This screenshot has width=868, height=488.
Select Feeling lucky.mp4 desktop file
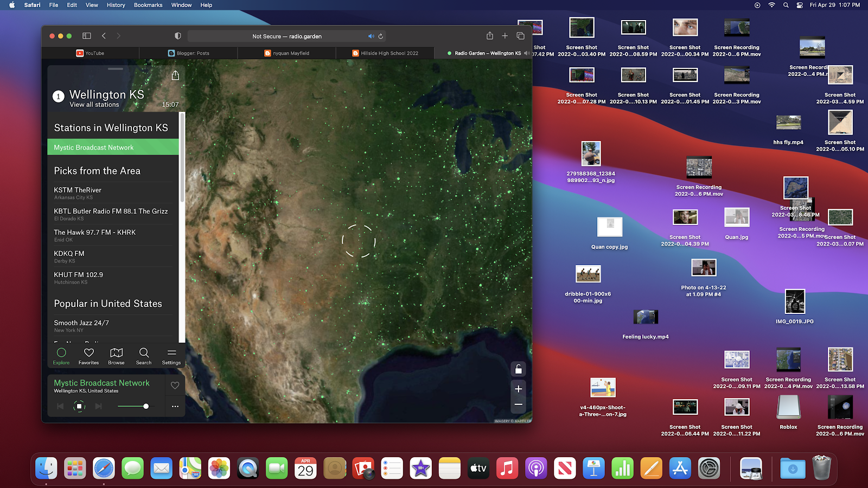pos(646,324)
